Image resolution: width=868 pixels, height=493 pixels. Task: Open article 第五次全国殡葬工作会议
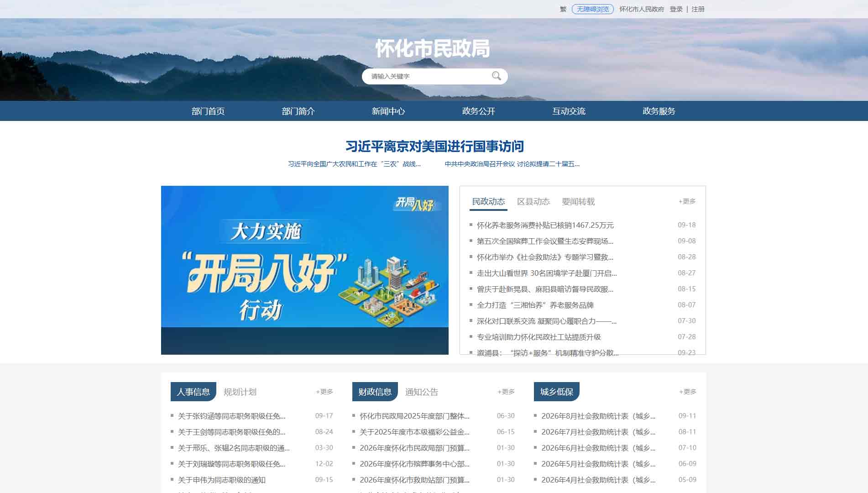[x=545, y=241]
